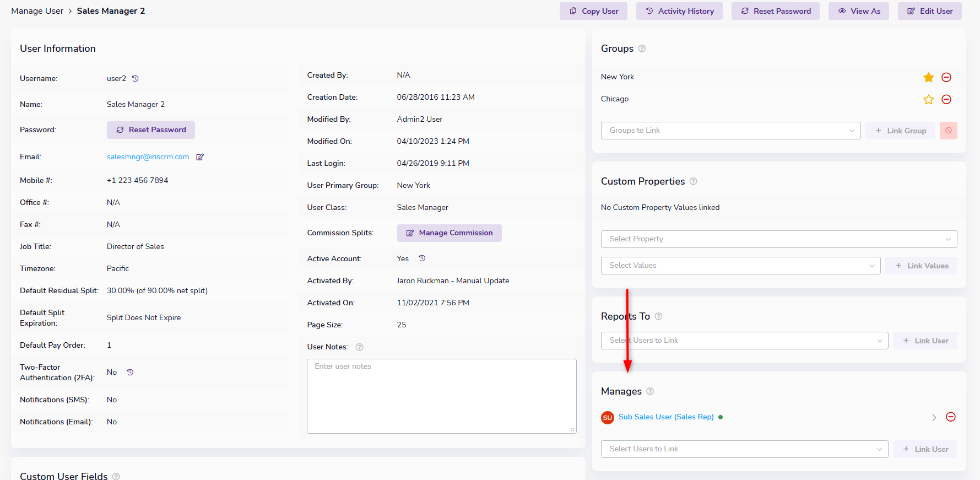The image size is (980, 480).
Task: Toggle the filled primary star for New York
Action: point(929,77)
